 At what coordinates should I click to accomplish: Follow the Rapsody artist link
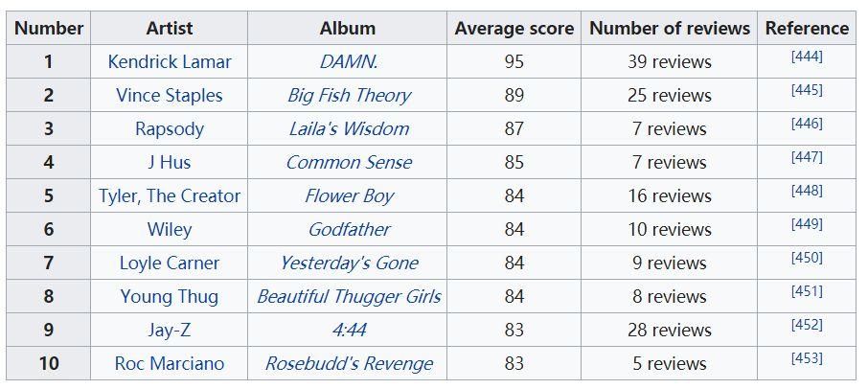tap(170, 129)
